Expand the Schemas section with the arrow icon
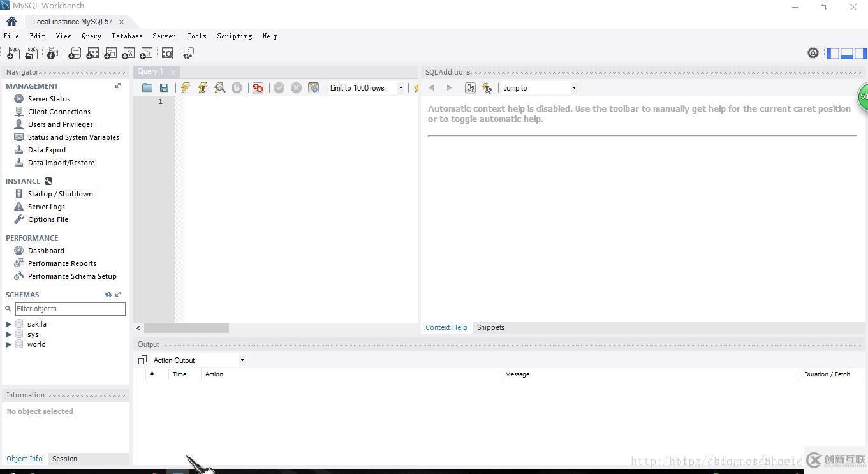 (118, 294)
